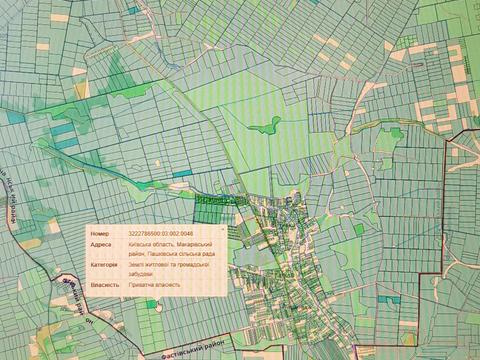Select the dark green hatched parcel block

216,209
